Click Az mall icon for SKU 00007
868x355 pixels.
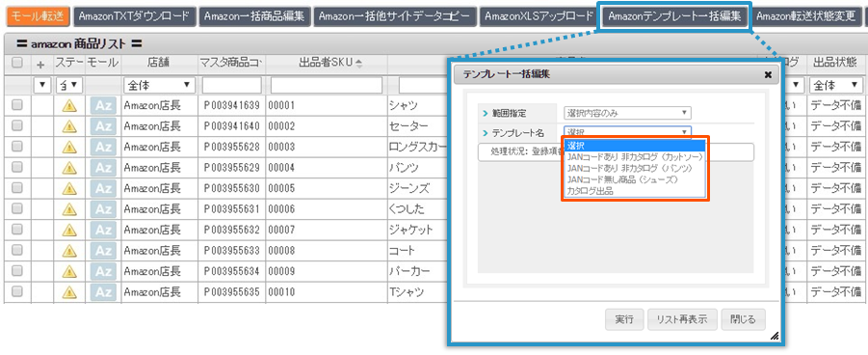coord(103,230)
